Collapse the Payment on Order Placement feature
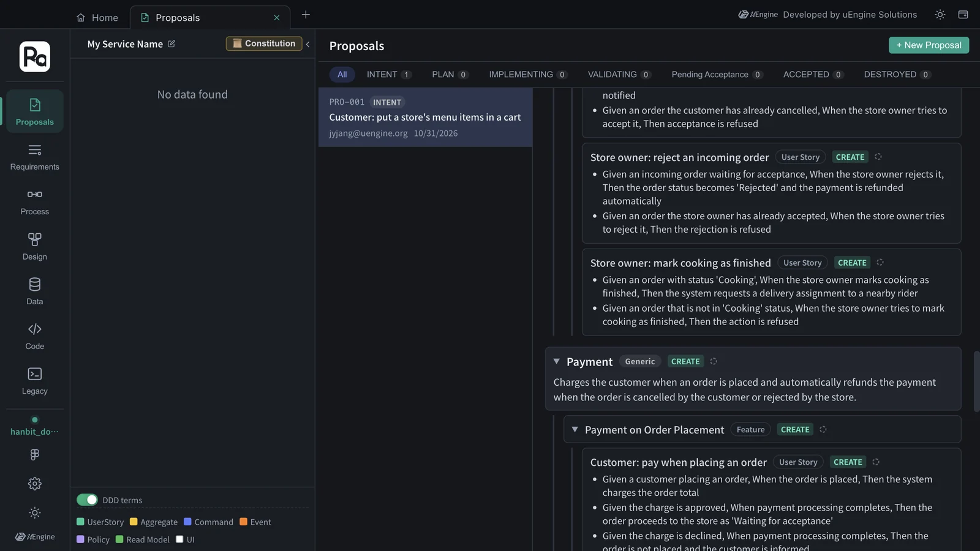 (575, 430)
